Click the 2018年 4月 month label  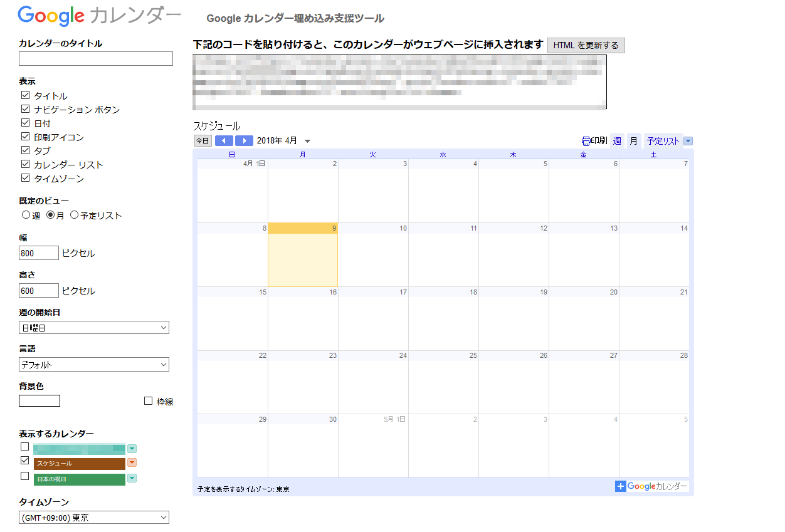277,141
